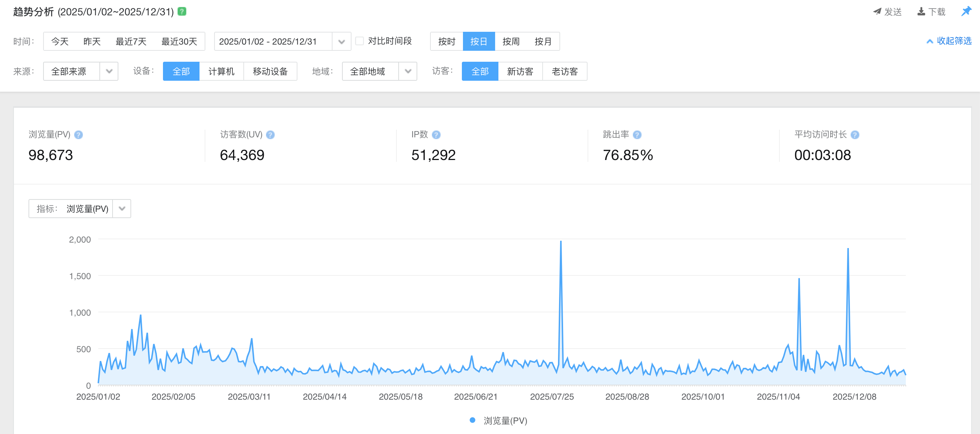Click the July peak on PV chart
This screenshot has height=434, width=980.
[x=561, y=242]
